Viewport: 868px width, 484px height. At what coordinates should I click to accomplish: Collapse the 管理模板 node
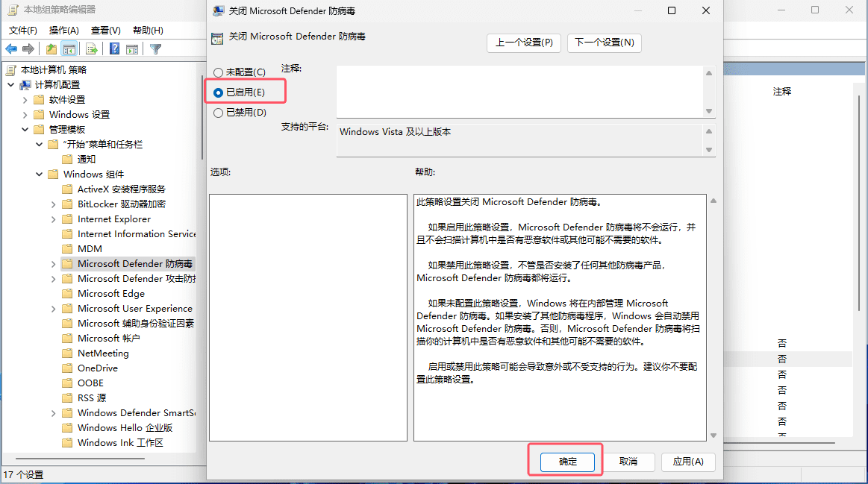pos(25,130)
